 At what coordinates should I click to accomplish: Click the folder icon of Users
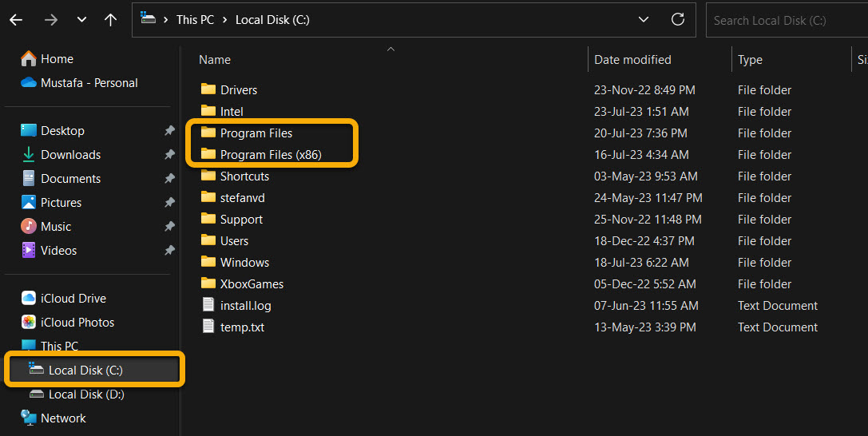tap(208, 240)
